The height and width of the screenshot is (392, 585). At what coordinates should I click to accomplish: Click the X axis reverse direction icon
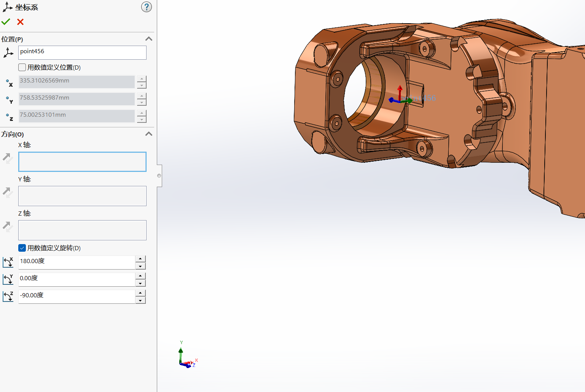tap(8, 158)
